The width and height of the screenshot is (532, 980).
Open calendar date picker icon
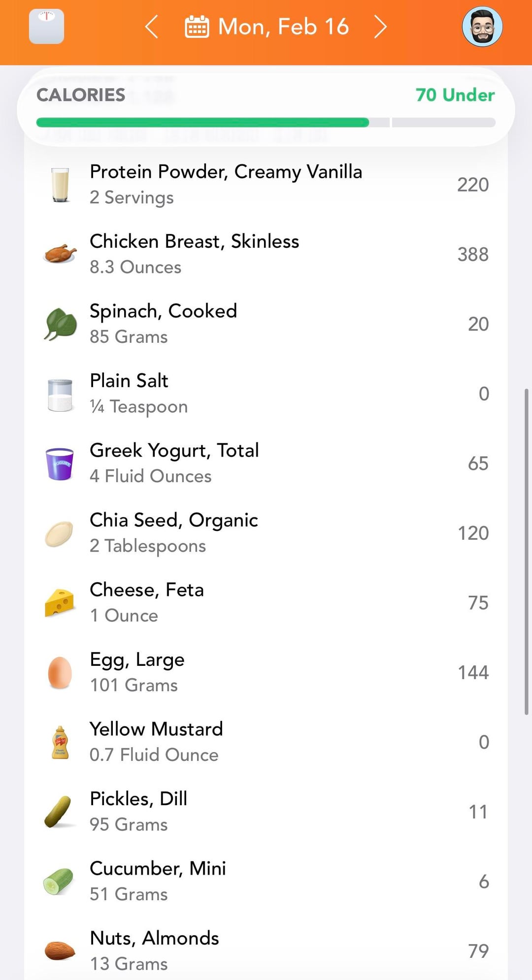click(197, 27)
